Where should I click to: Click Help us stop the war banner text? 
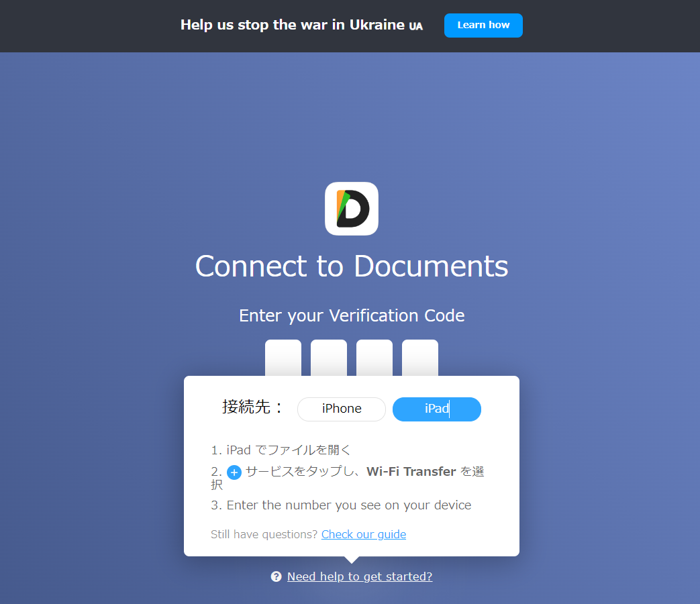click(301, 25)
